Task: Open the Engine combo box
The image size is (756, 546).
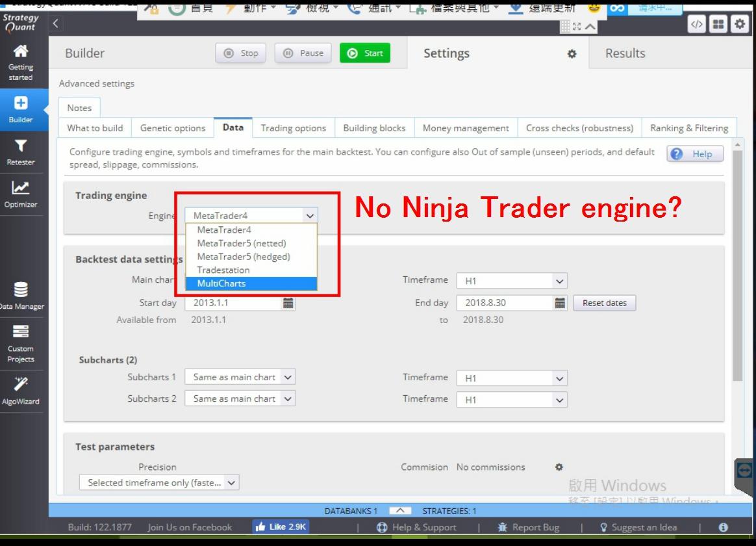Action: [251, 216]
